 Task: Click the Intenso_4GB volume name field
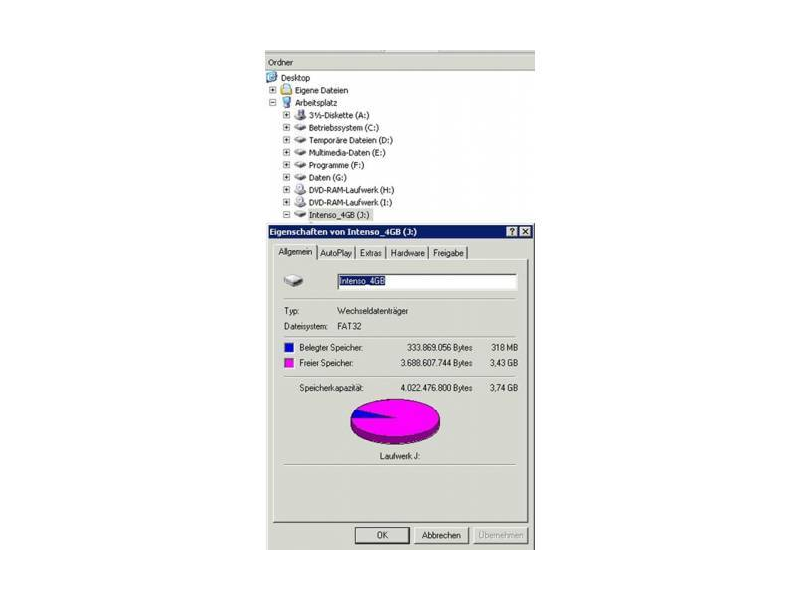point(427,281)
